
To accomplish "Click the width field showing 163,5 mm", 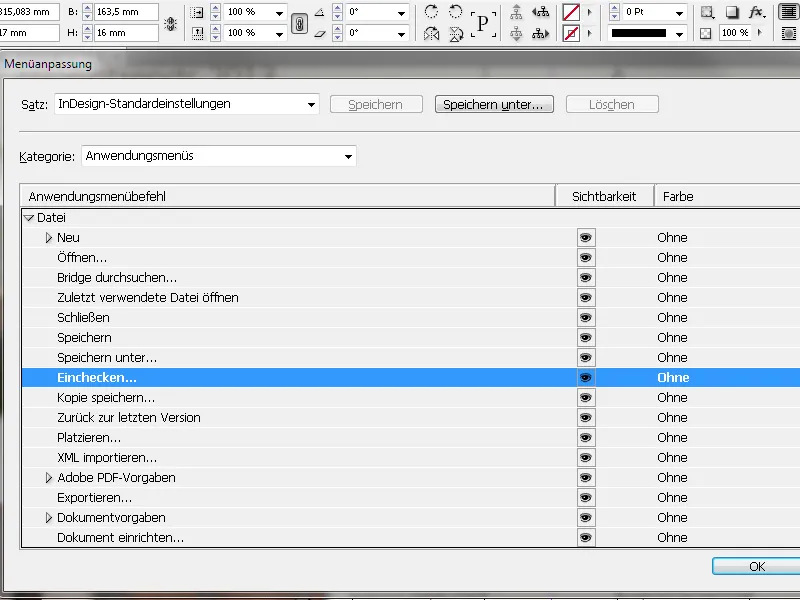I will [126, 12].
